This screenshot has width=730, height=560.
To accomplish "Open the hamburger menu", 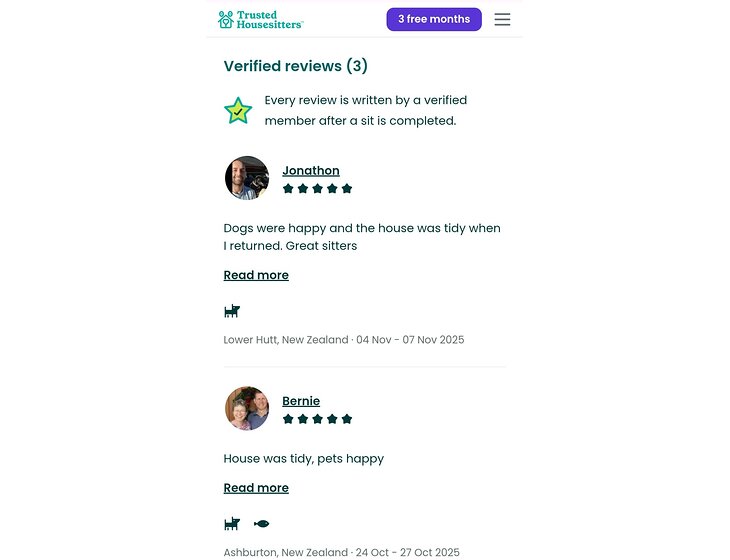I will click(502, 20).
